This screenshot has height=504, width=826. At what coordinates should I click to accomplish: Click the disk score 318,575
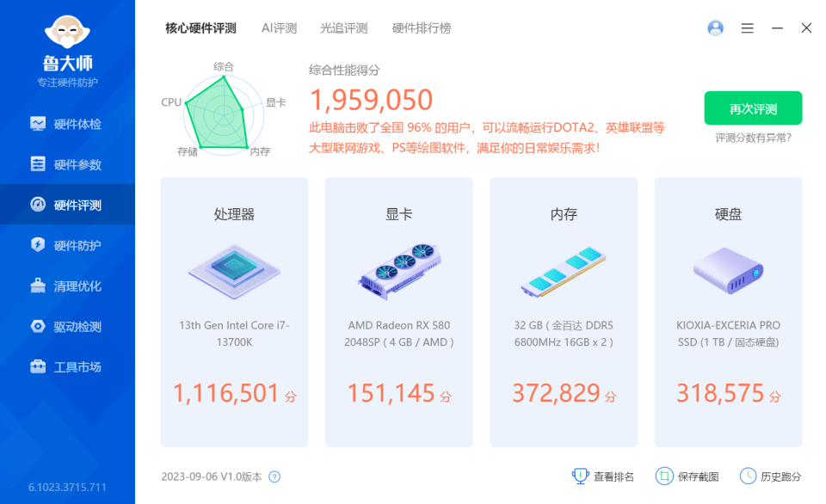[720, 393]
